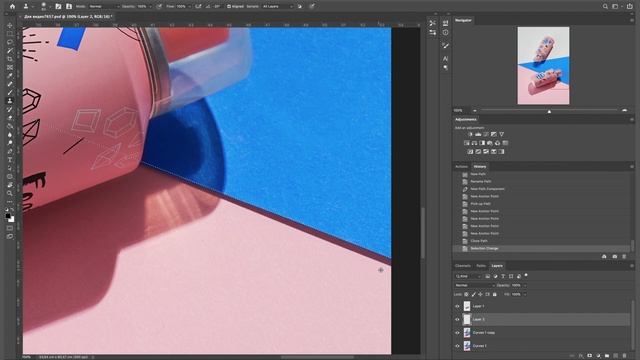Adjust the Navigator zoom slider

pos(549,111)
